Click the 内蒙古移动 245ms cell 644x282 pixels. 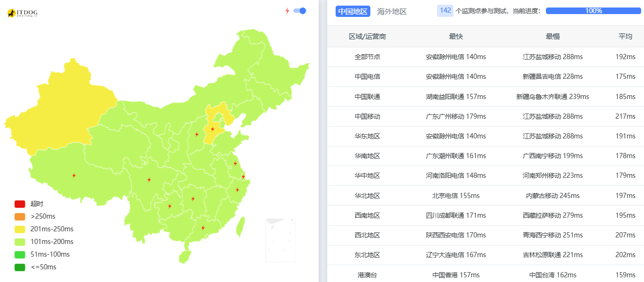(x=553, y=196)
